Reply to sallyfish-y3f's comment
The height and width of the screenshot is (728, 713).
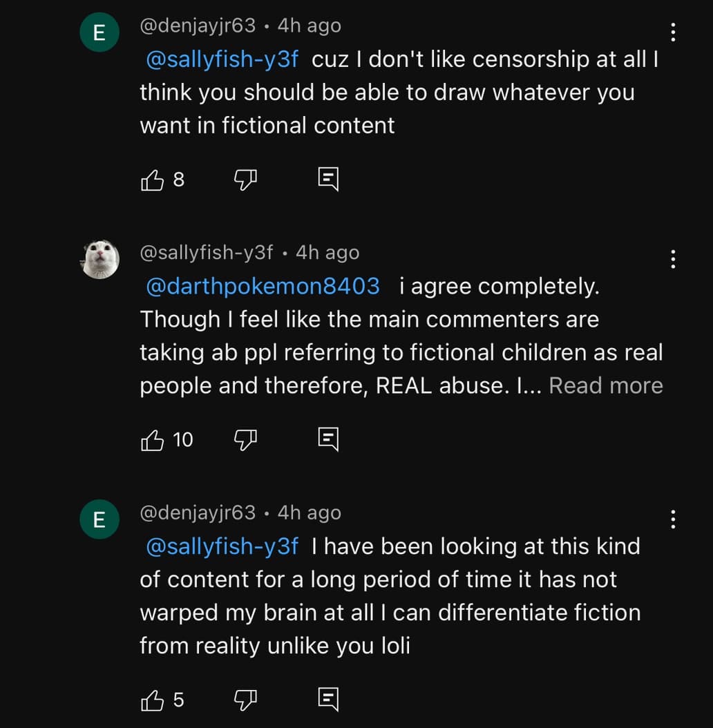pyautogui.click(x=328, y=439)
